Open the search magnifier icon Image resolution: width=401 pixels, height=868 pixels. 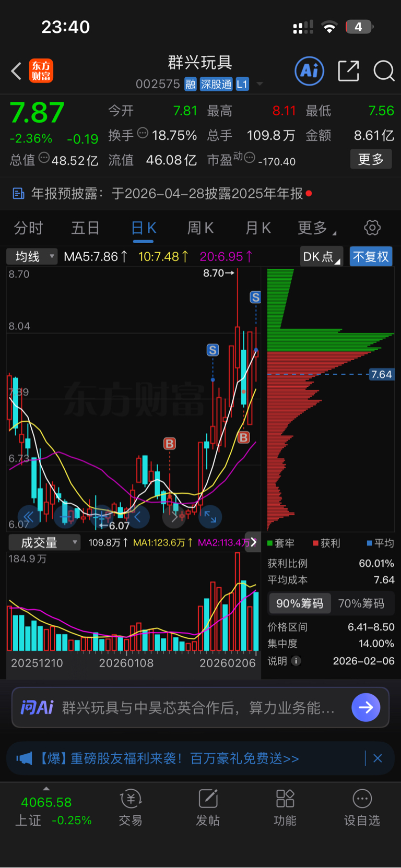tap(384, 71)
